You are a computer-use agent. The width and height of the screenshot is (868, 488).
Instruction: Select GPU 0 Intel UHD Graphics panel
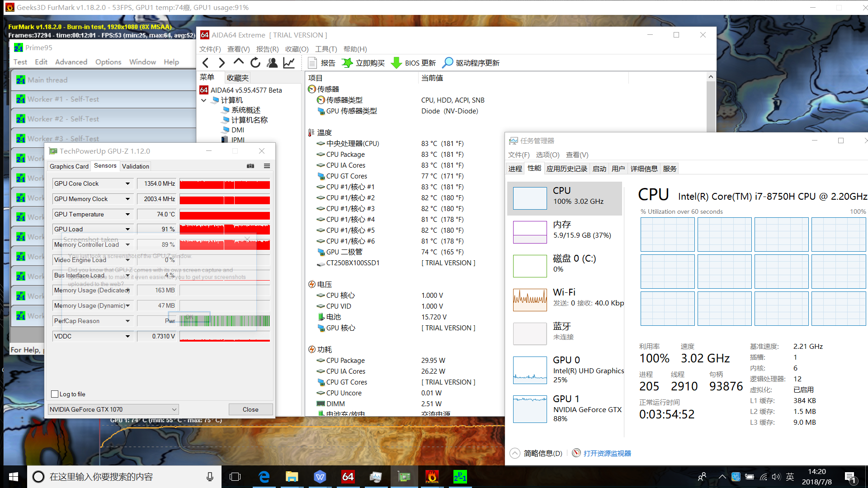(565, 370)
